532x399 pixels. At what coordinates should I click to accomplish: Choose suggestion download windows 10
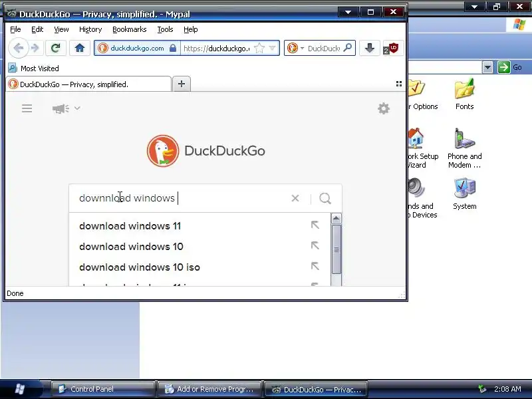pos(131,247)
